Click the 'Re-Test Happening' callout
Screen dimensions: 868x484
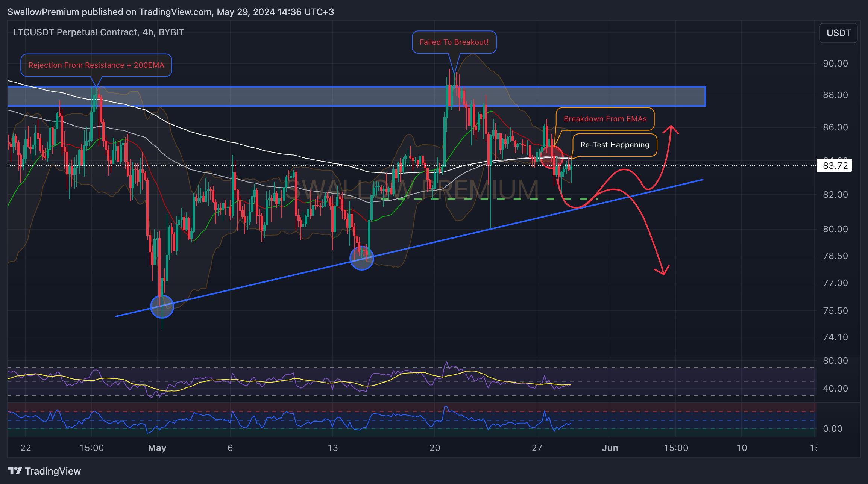click(x=615, y=145)
